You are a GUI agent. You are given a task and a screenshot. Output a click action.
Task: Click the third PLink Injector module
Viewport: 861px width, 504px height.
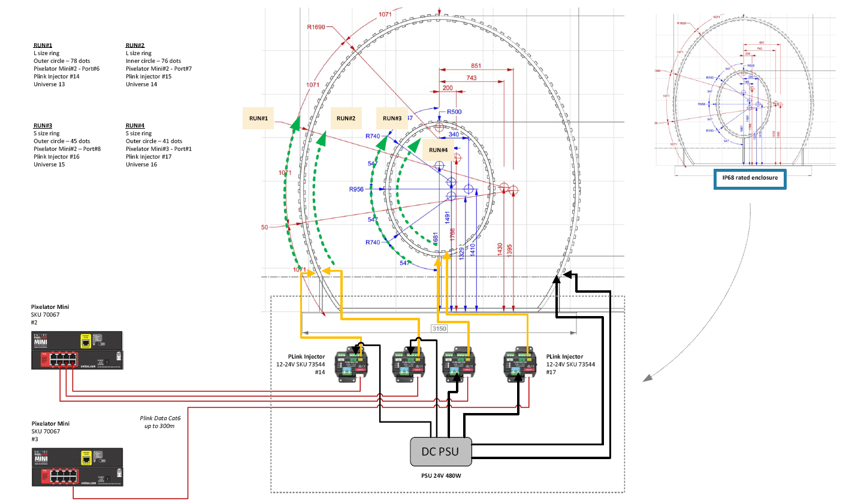pyautogui.click(x=459, y=365)
